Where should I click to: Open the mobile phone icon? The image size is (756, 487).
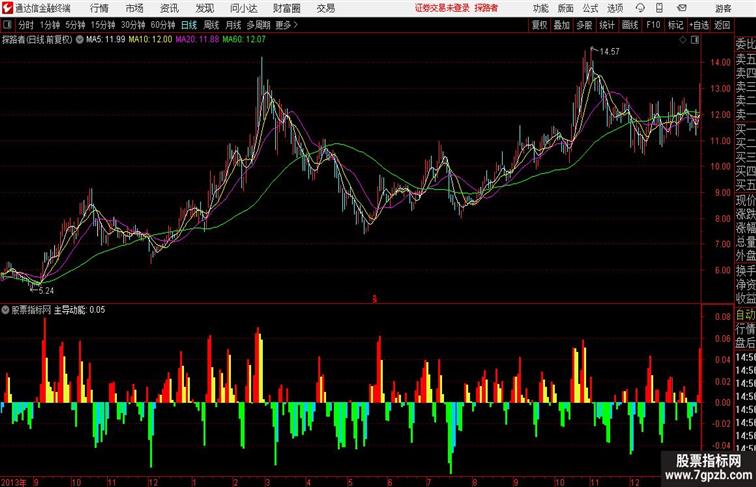click(x=659, y=8)
